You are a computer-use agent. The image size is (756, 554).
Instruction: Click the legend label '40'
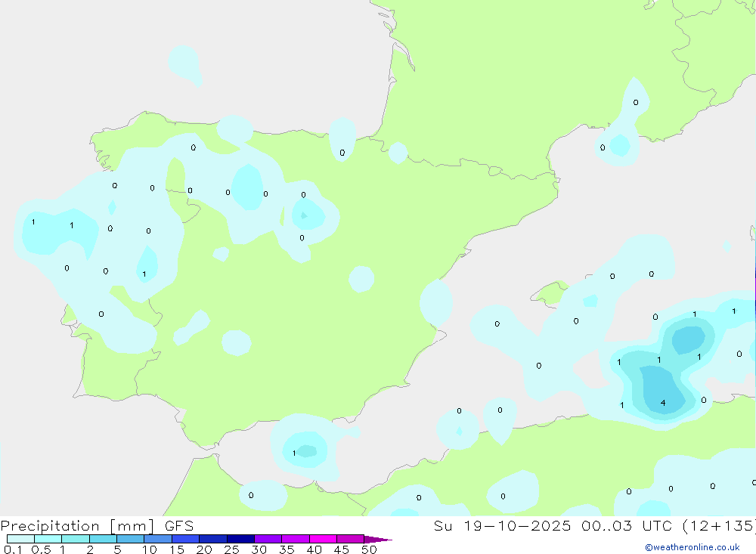click(x=314, y=549)
